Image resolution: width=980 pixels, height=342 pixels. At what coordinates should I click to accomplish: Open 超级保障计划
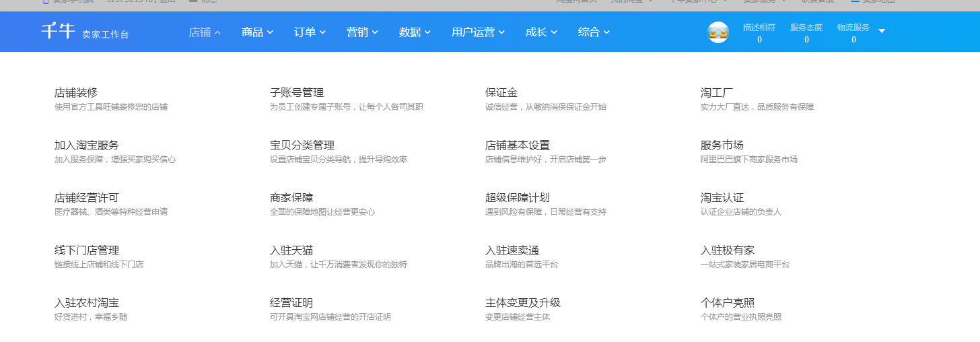pyautogui.click(x=518, y=197)
